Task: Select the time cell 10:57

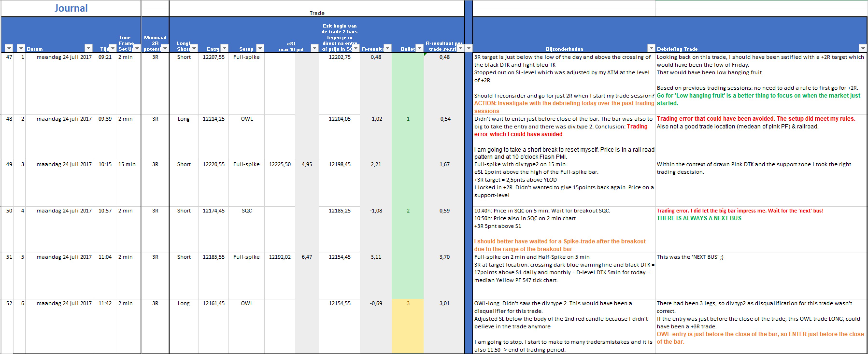Action: click(x=105, y=230)
